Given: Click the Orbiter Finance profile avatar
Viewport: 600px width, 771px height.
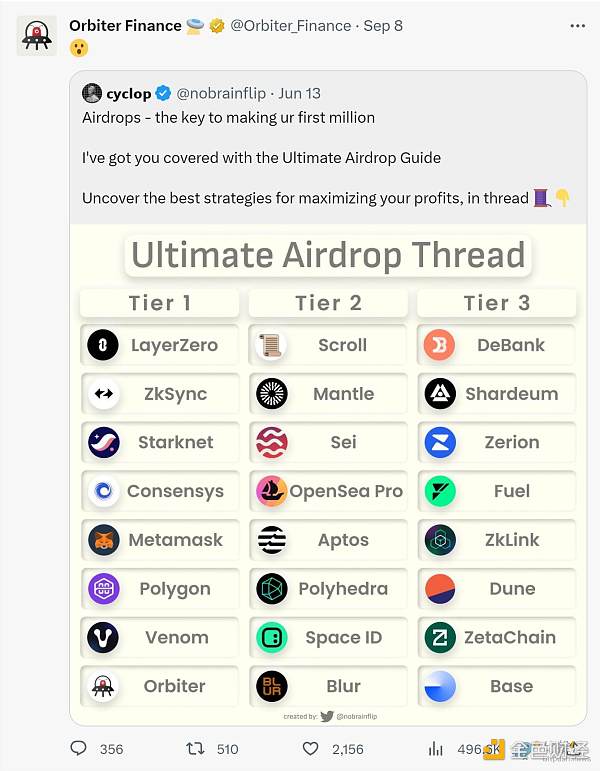Looking at the screenshot, I should [36, 35].
